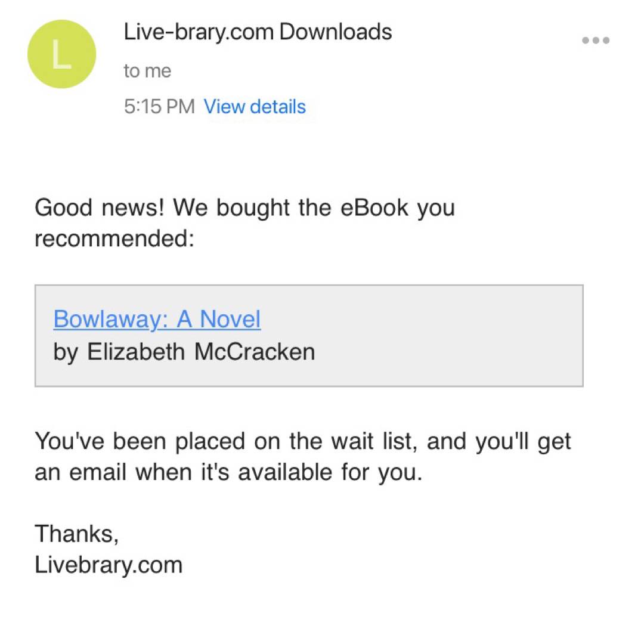Open the Bowlaway: A Novel link
This screenshot has width=644, height=644.
[157, 320]
